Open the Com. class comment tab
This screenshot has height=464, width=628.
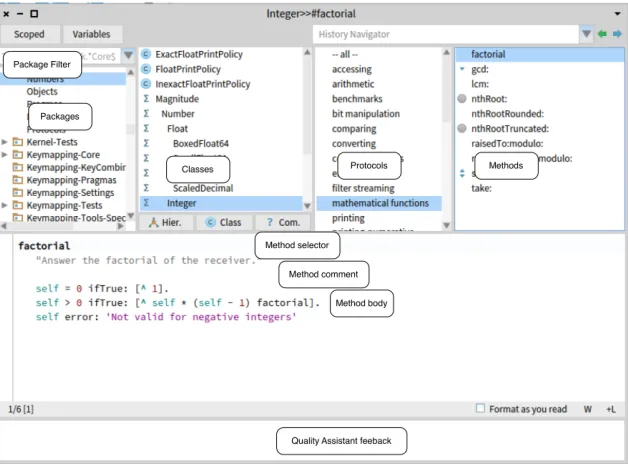283,222
